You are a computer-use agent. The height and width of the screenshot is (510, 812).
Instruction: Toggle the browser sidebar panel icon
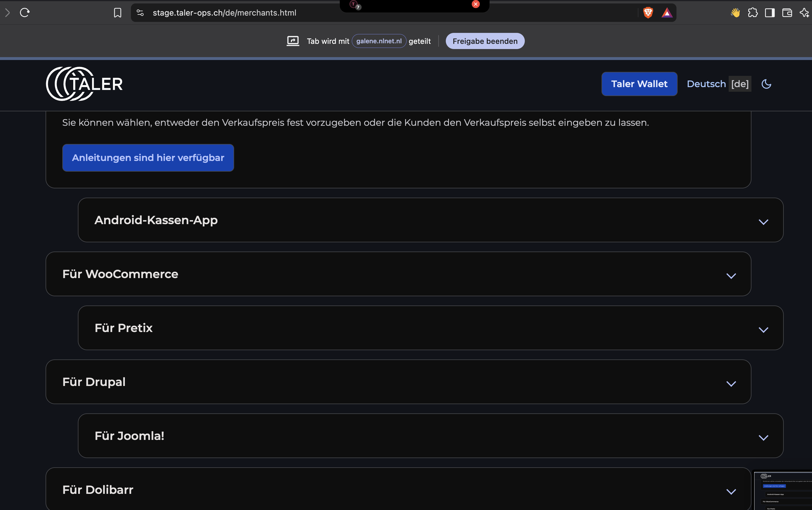click(770, 13)
